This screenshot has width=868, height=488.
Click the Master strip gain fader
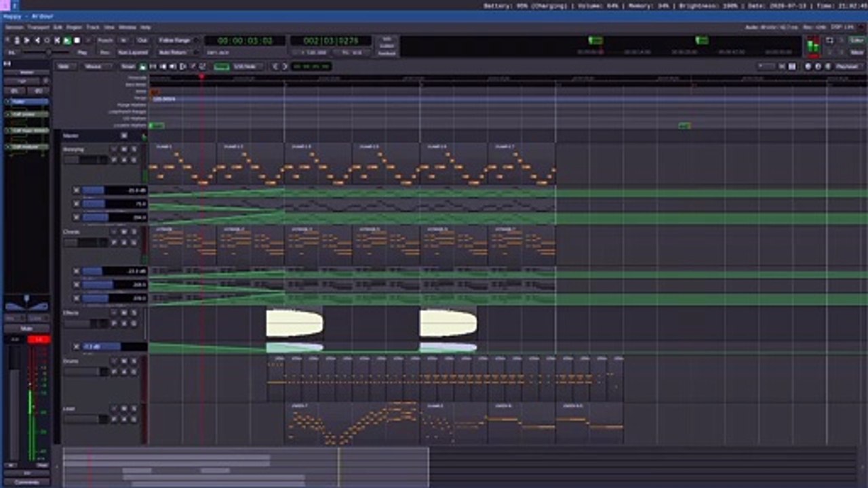tap(14, 400)
